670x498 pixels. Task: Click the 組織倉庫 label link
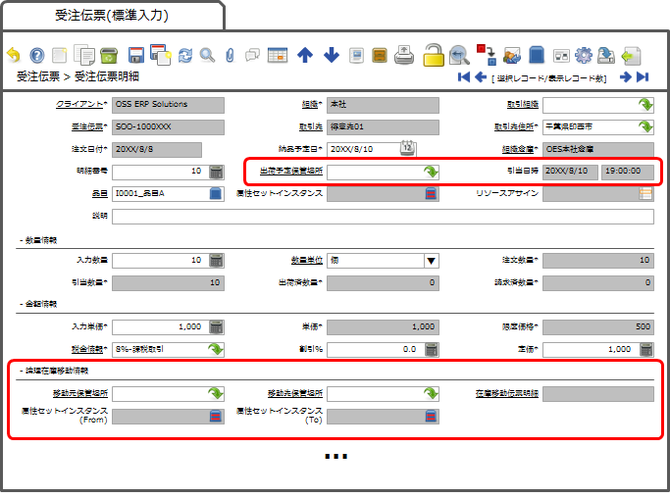click(520, 149)
